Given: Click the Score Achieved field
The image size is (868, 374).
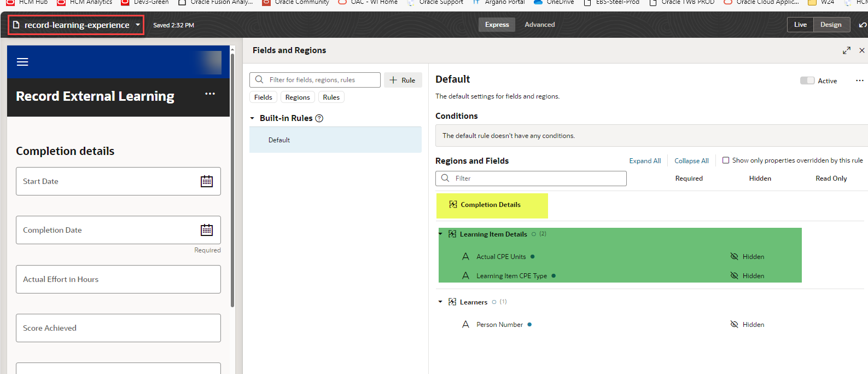Looking at the screenshot, I should [118, 328].
